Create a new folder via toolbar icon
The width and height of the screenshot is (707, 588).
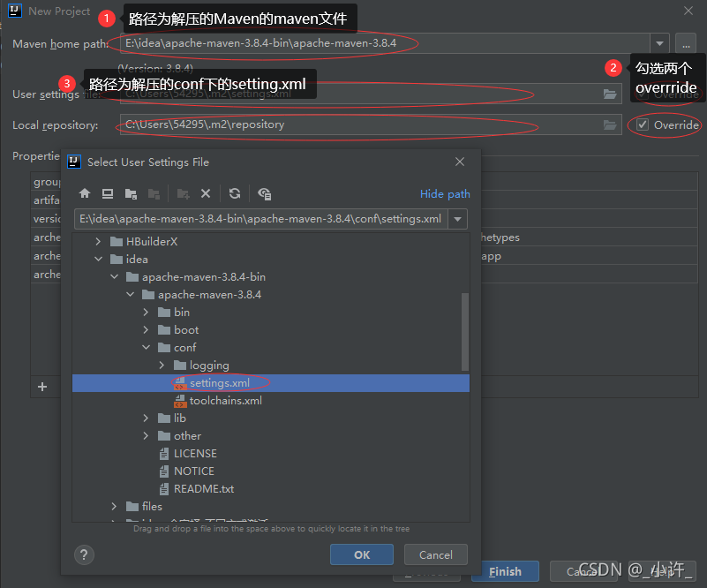pyautogui.click(x=183, y=194)
